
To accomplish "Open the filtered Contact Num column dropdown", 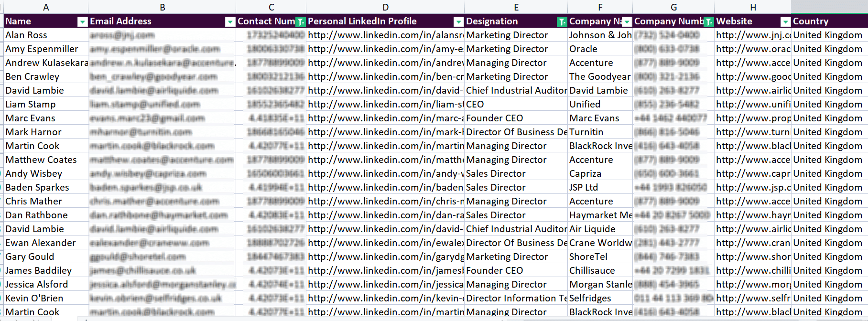I will (301, 22).
